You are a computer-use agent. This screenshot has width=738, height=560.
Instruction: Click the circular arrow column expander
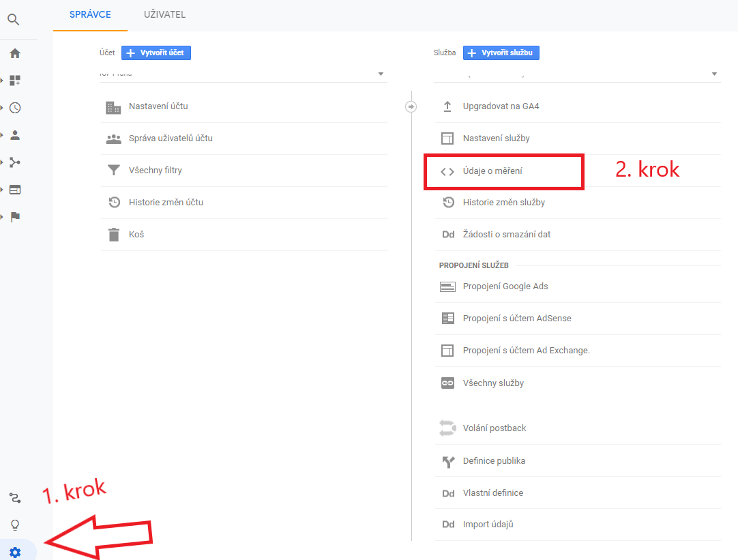coord(411,107)
